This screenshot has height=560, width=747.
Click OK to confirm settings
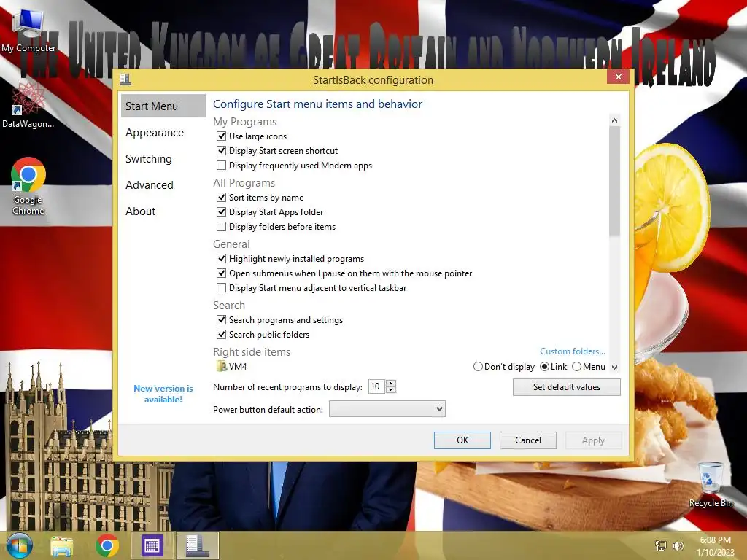click(462, 440)
